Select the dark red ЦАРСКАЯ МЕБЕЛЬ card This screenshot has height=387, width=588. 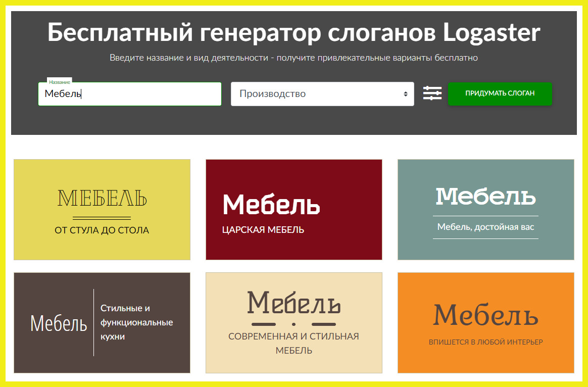(294, 210)
